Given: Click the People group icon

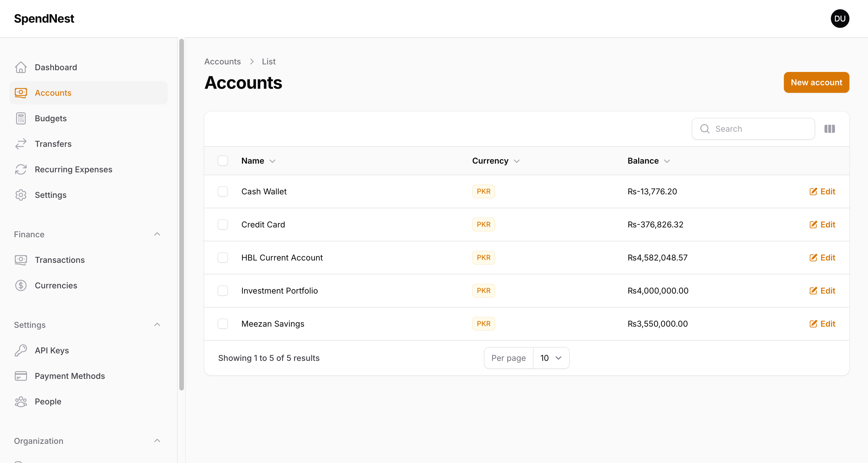Looking at the screenshot, I should point(21,402).
